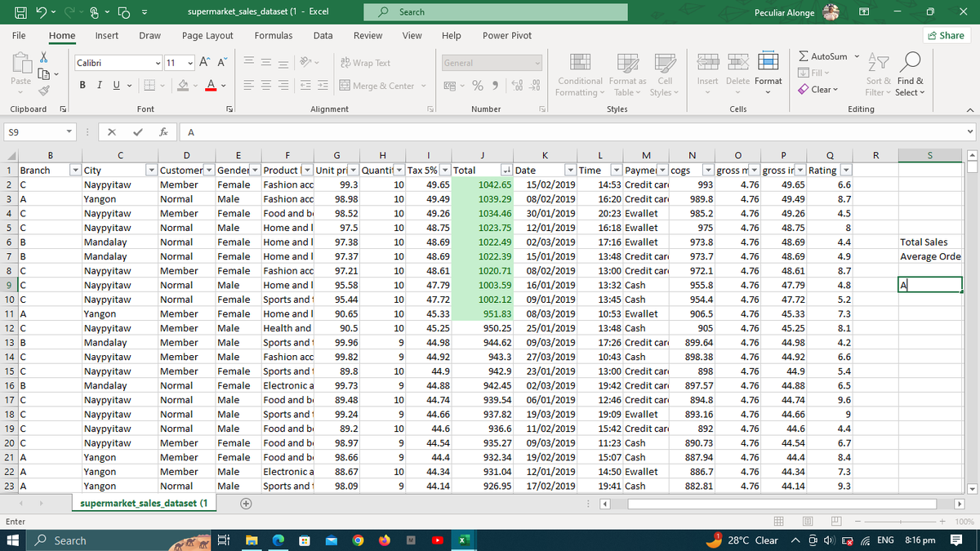
Task: Open the Branch column filter dropdown
Action: point(76,171)
